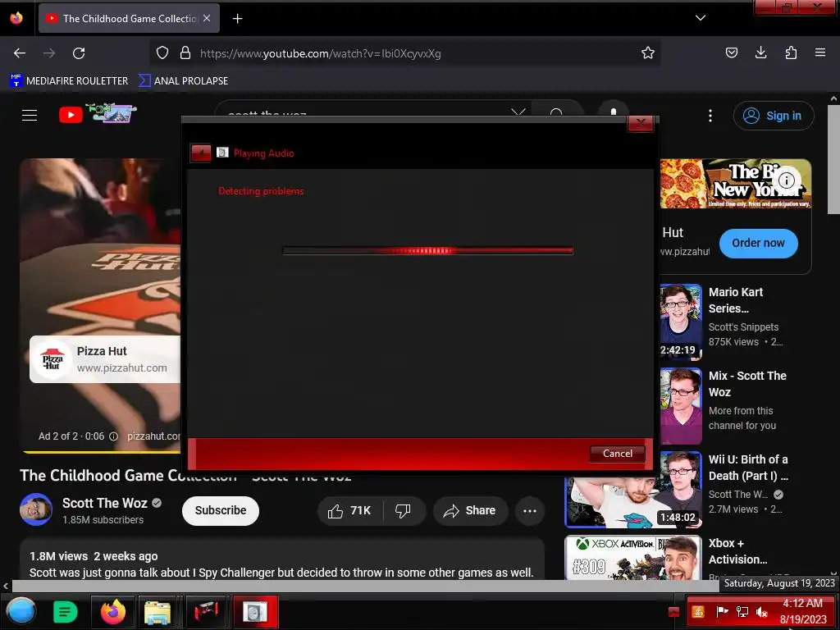The height and width of the screenshot is (630, 840).
Task: Open the tracking protection shield icon
Action: click(162, 53)
